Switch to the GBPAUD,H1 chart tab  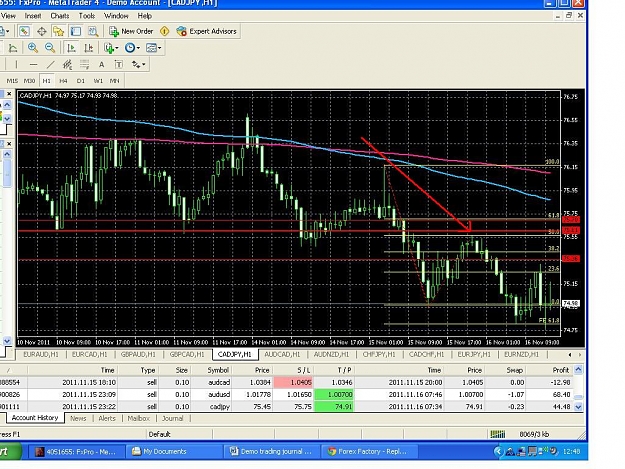click(x=138, y=354)
